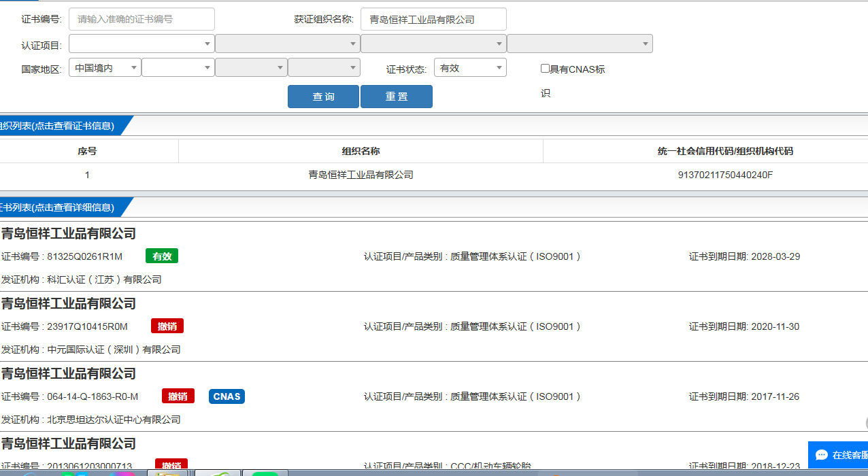Viewport: 868px width, 476px height.
Task: Click the blue CNAS badge on certificate 064-14-Q-1863-R0-M
Action: point(227,396)
